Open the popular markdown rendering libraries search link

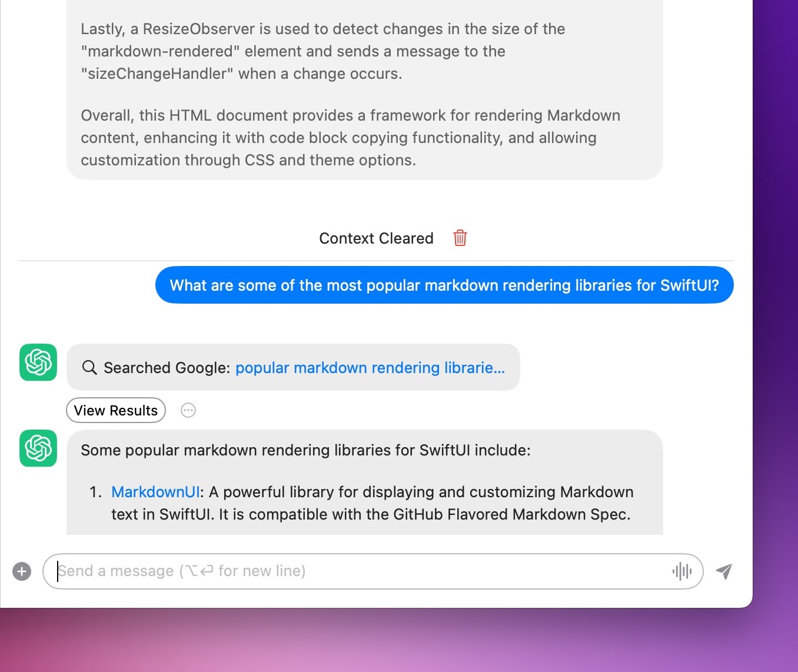coord(370,368)
